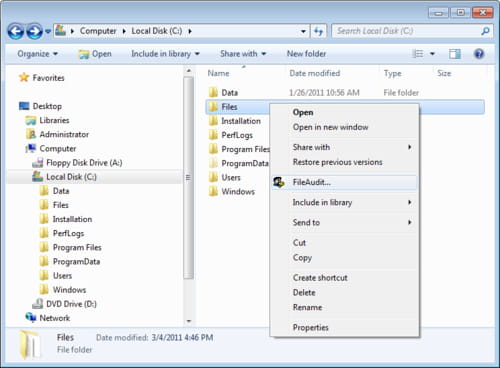Select the PerfLogs folder in file list
Image resolution: width=500 pixels, height=368 pixels.
230,135
